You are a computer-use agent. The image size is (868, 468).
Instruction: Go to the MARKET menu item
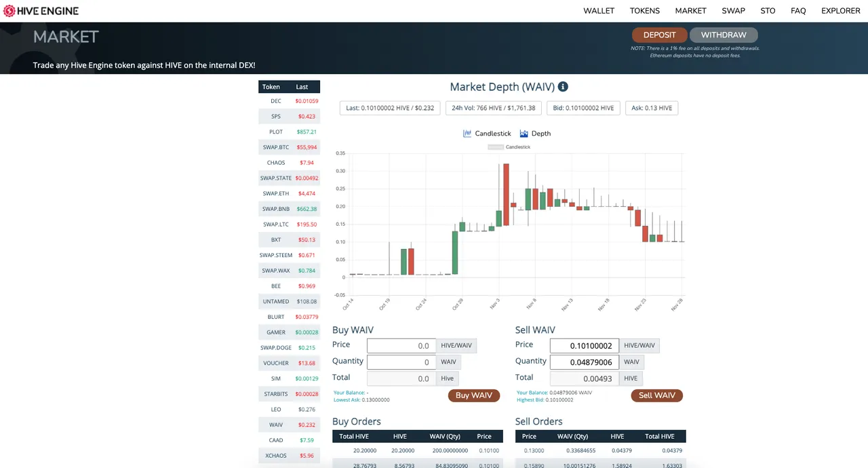691,11
